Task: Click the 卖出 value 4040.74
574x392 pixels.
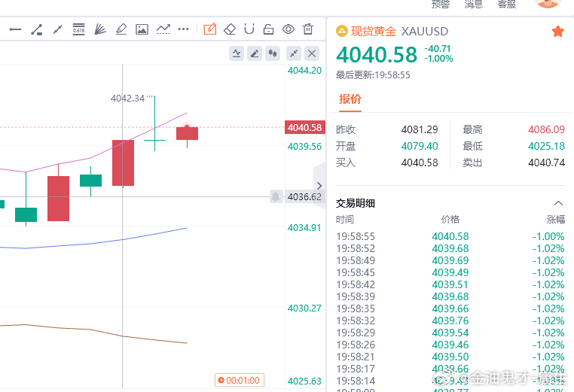Action: click(546, 163)
